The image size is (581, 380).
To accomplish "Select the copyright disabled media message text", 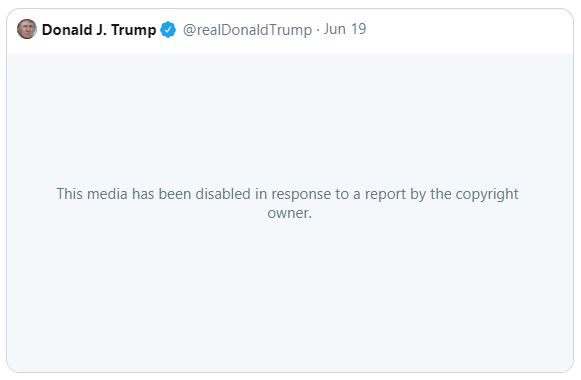I will pyautogui.click(x=288, y=203).
